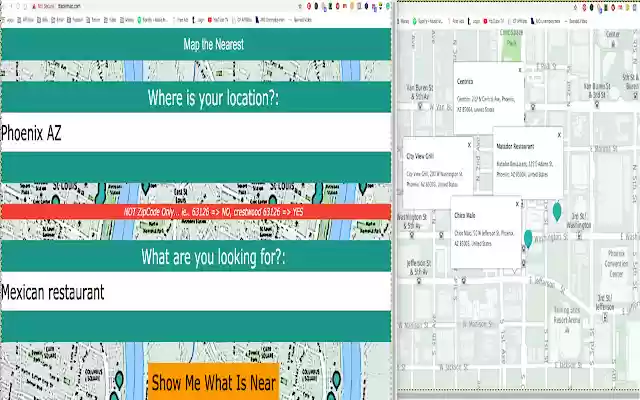Click the Chico Malo title in popup
This screenshot has height=400, width=640.
click(464, 216)
